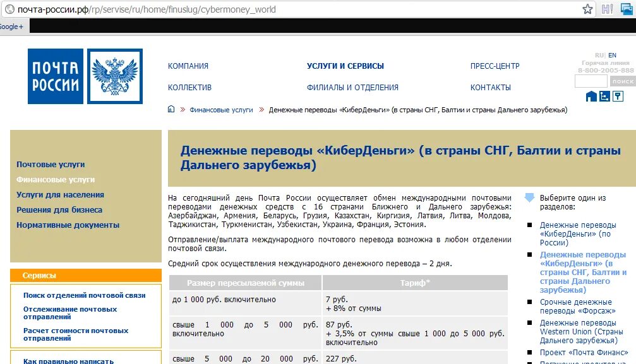Click the page heading Денежные переводы «КиберДеньги»
The height and width of the screenshot is (364, 636).
click(x=401, y=158)
